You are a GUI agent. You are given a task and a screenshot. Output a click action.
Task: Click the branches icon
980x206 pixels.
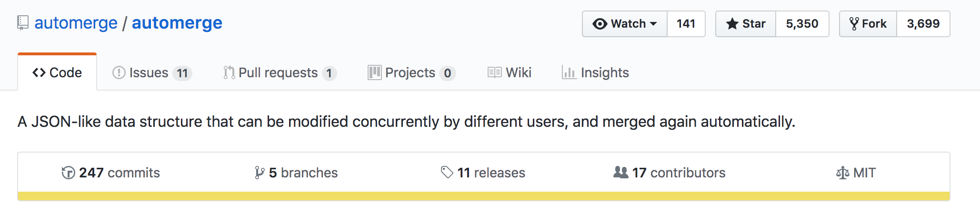pyautogui.click(x=260, y=173)
